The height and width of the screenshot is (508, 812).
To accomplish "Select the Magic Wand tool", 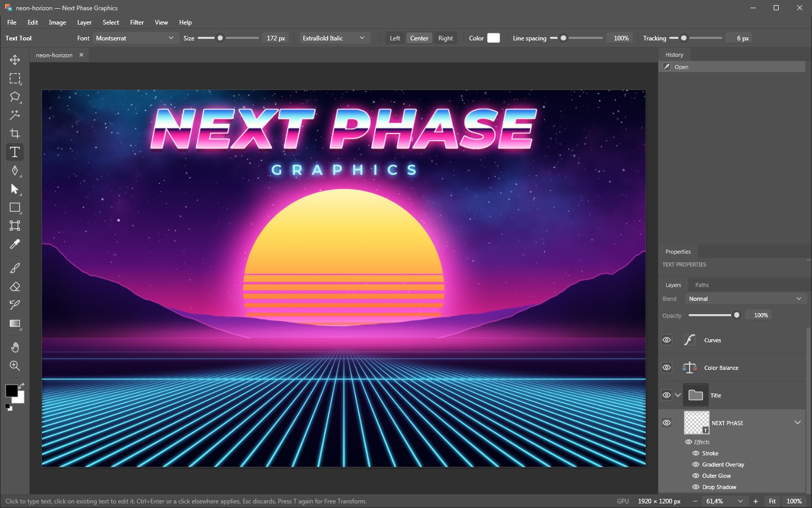I will pos(15,115).
